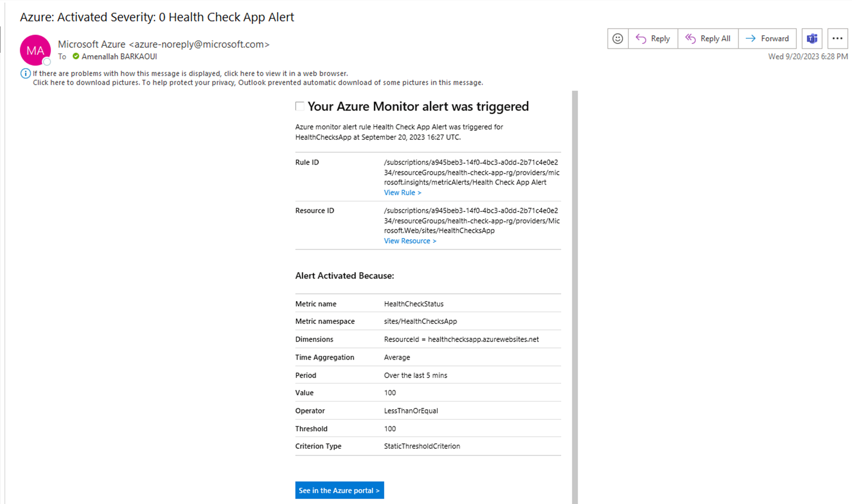This screenshot has height=504, width=852.
Task: Open the View Rule link
Action: [402, 193]
